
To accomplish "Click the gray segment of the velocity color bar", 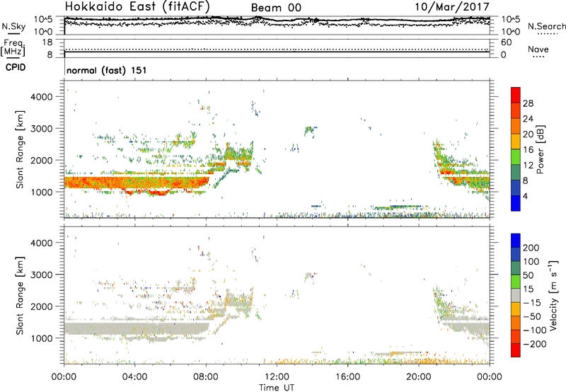I will coord(516,296).
